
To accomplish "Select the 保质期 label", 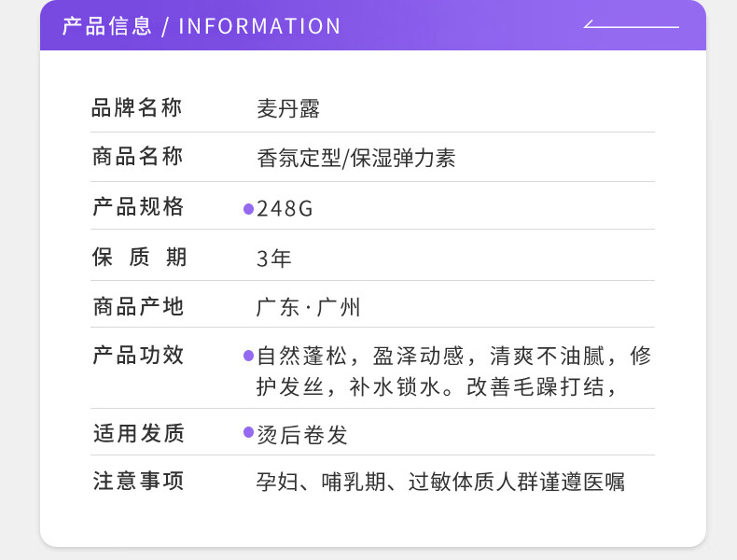I will click(x=139, y=258).
